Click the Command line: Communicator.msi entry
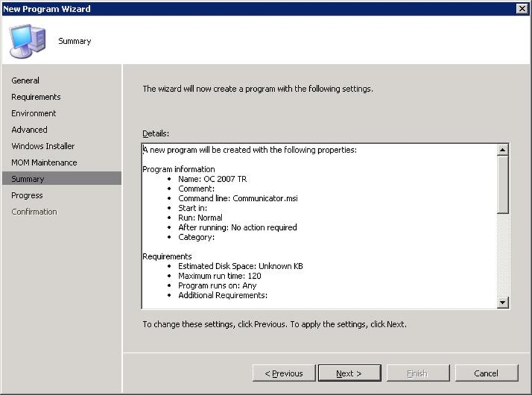This screenshot has width=532, height=395. (x=238, y=198)
